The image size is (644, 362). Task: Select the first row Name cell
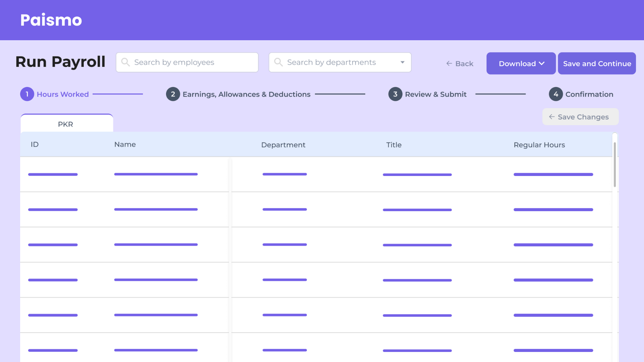[x=156, y=174]
